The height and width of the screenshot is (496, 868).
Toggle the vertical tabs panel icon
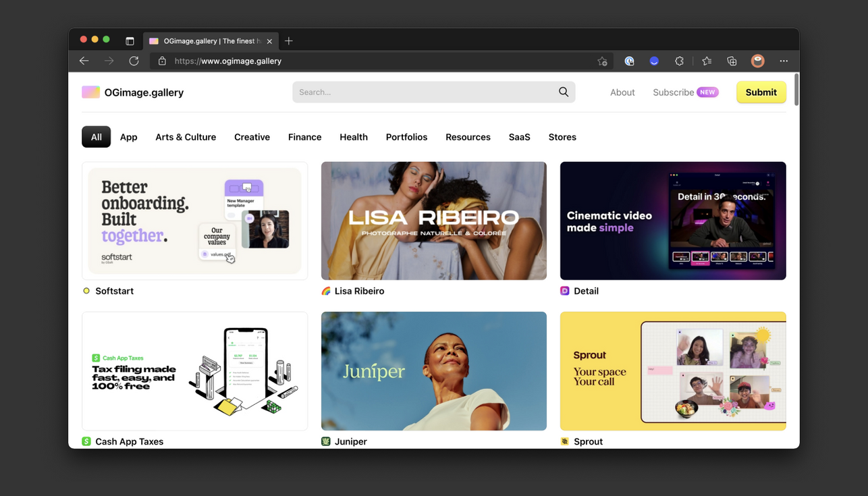pyautogui.click(x=130, y=41)
